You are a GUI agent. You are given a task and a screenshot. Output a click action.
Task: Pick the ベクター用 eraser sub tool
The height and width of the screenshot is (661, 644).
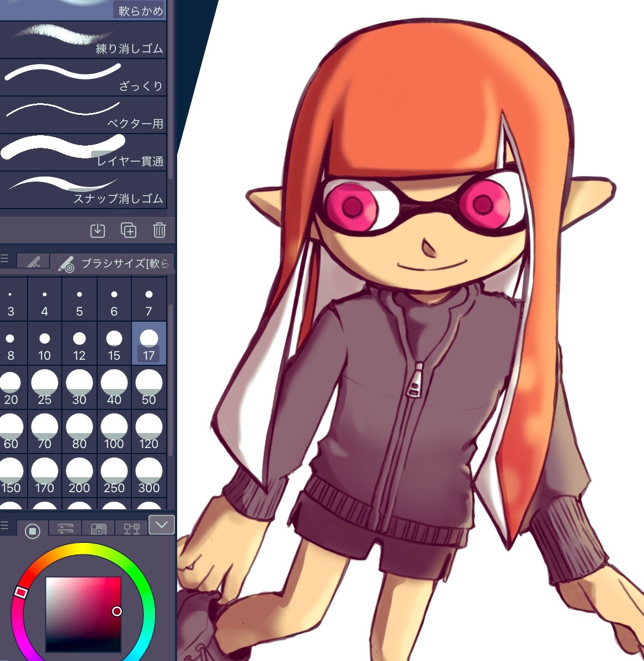83,115
